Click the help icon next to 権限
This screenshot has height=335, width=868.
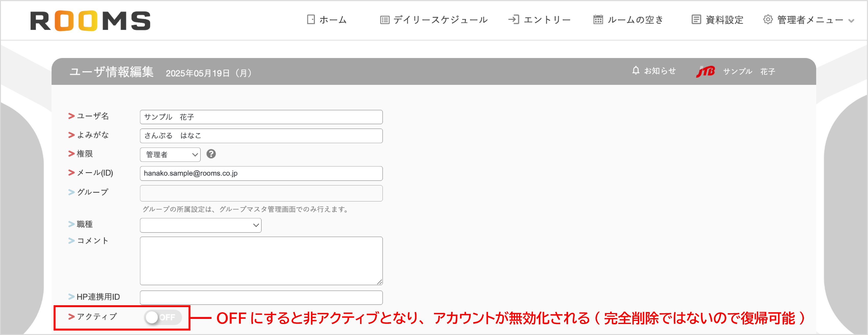click(211, 154)
